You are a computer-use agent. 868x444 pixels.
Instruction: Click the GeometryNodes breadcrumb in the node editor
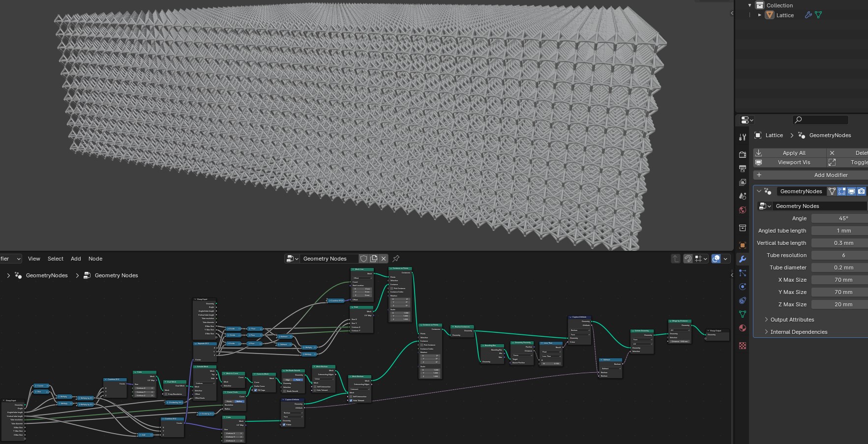point(47,275)
